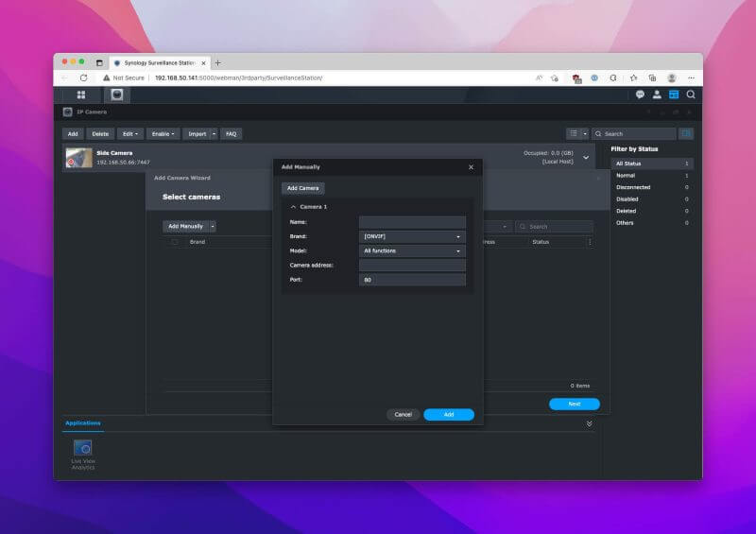Open Live View Analytics application

pos(83,454)
